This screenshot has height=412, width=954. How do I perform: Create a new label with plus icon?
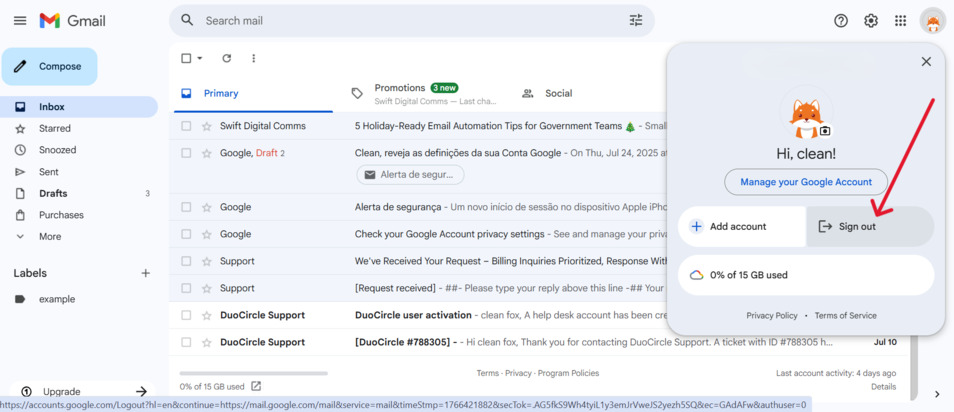(x=145, y=273)
